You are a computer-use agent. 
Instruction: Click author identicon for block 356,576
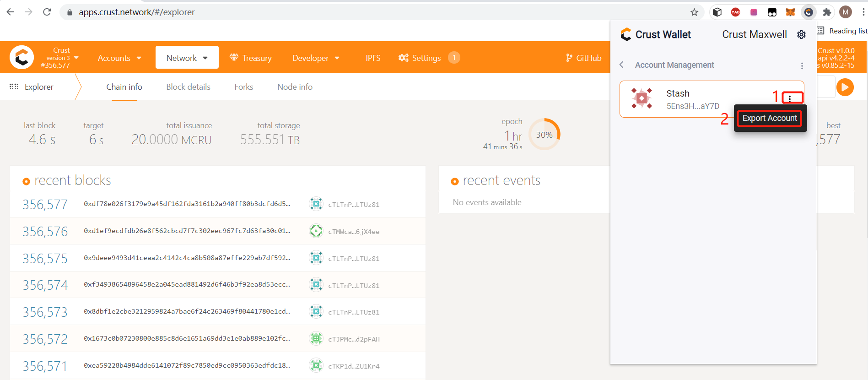316,231
